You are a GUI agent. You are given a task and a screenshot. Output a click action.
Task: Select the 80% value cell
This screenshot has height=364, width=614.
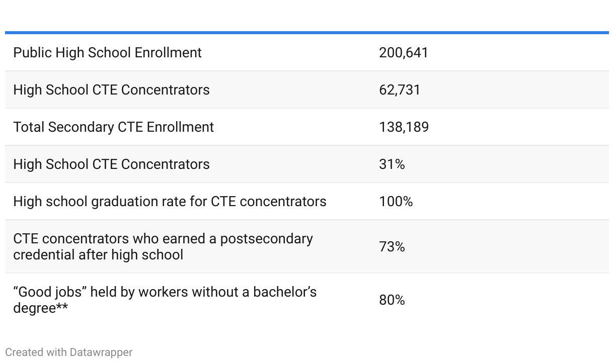click(392, 300)
